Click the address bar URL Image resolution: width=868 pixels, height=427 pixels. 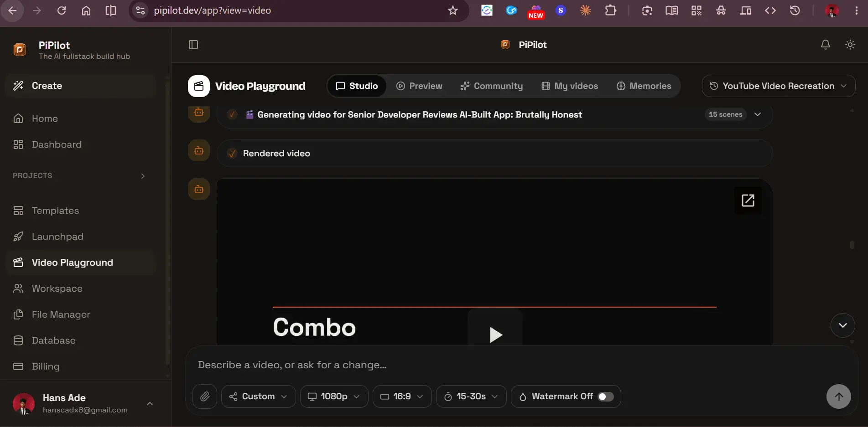(x=212, y=10)
